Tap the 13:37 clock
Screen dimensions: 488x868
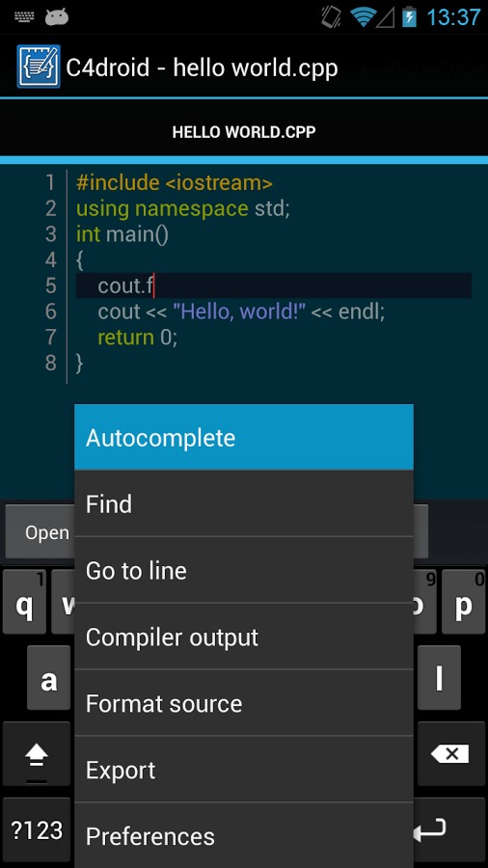click(x=453, y=17)
